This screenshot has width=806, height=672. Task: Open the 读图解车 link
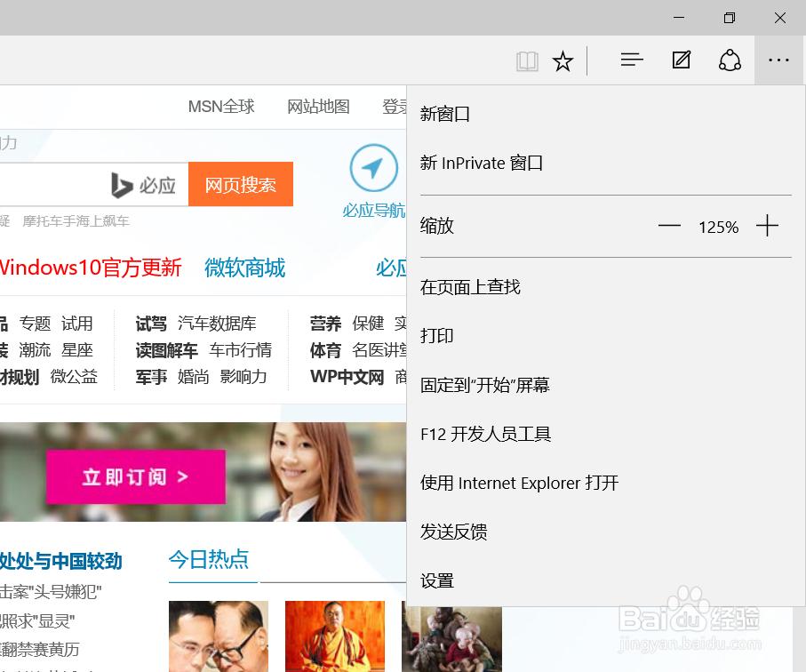pos(166,350)
